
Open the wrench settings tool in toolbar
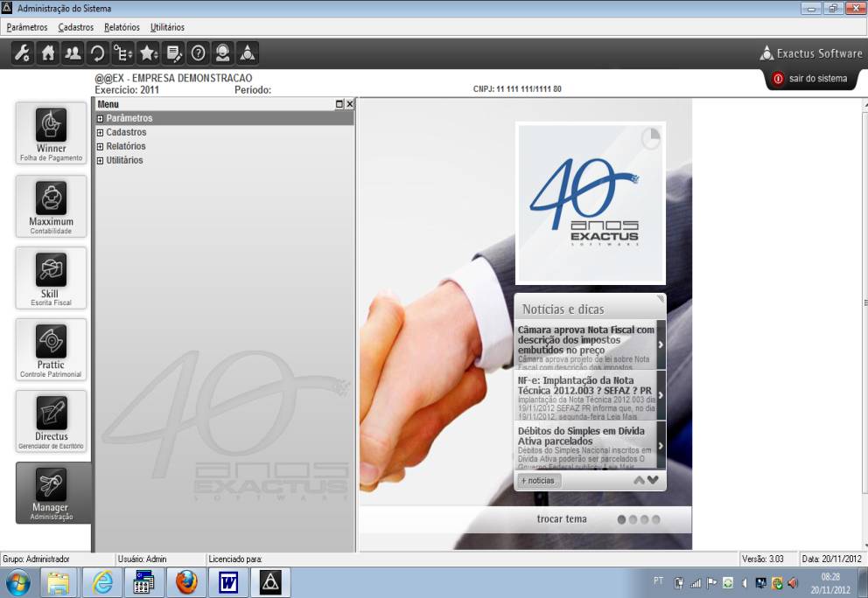coord(22,53)
